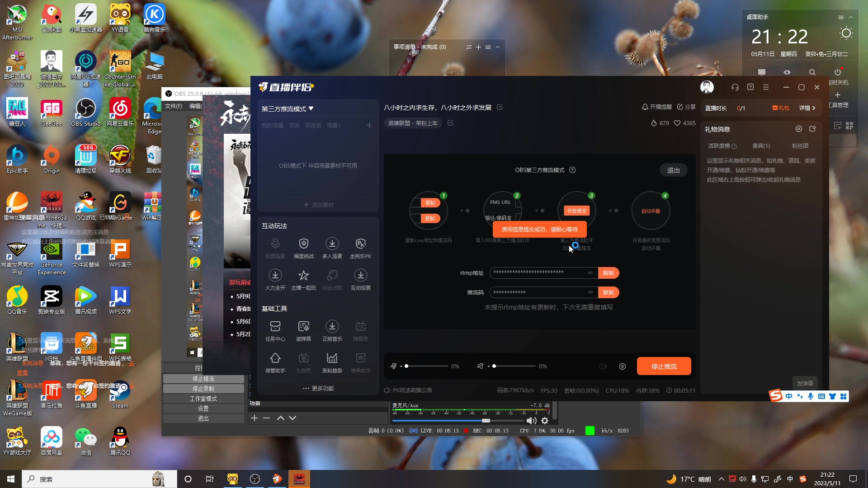Open 主播一起玩 feature
Screen dimensions: 868x488
[303, 280]
